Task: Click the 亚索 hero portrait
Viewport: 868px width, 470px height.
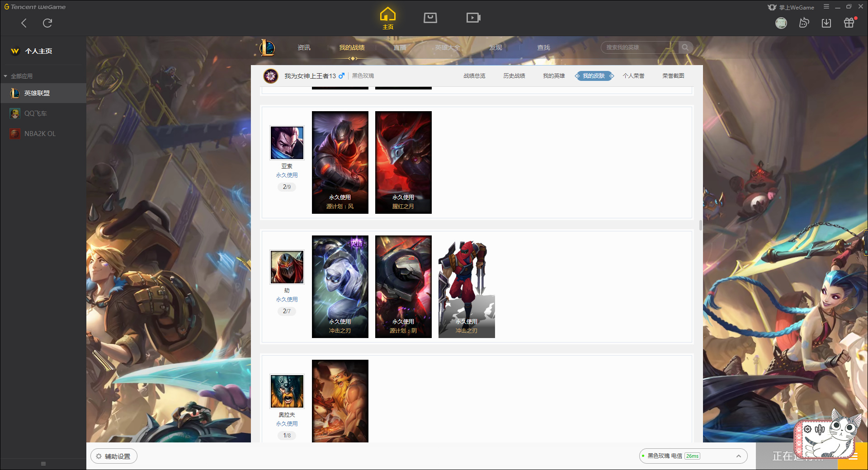Action: click(x=287, y=143)
